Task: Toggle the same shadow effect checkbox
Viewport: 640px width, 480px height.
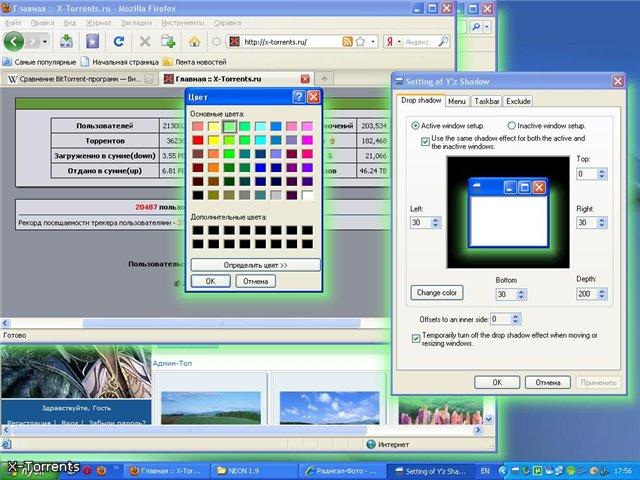Action: click(425, 142)
